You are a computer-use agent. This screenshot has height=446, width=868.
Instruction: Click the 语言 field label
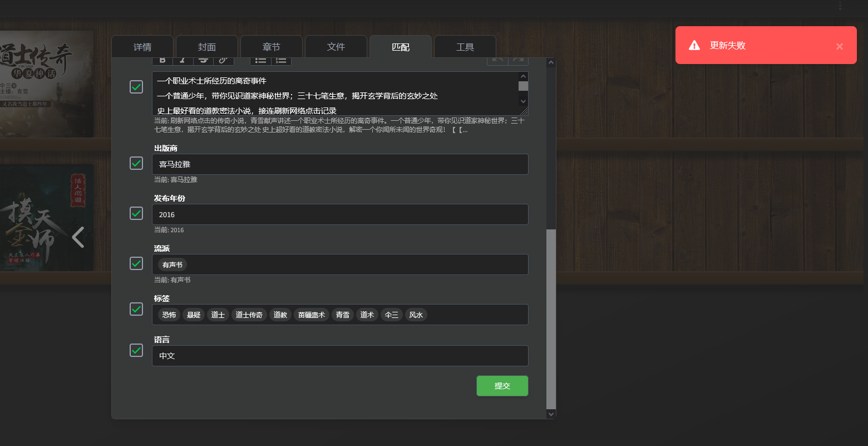162,340
